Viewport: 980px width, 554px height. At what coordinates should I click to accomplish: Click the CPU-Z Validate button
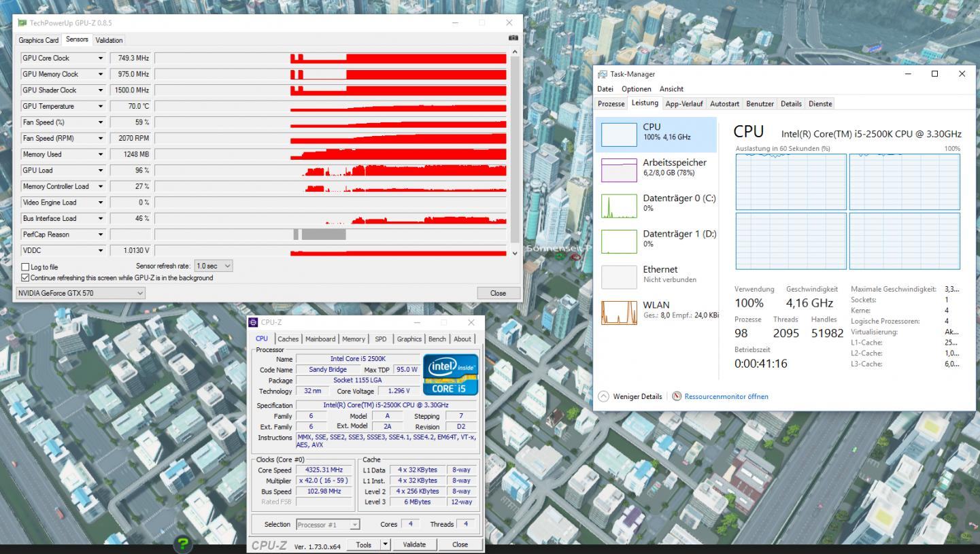(x=414, y=545)
